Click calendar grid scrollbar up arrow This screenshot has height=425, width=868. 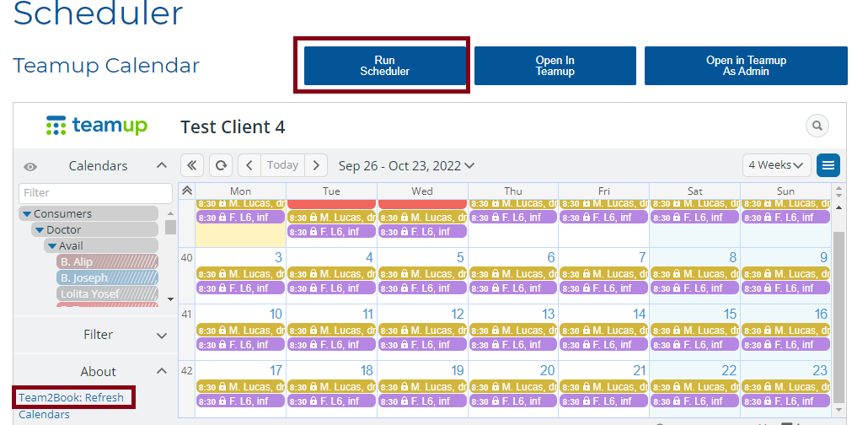[x=839, y=207]
